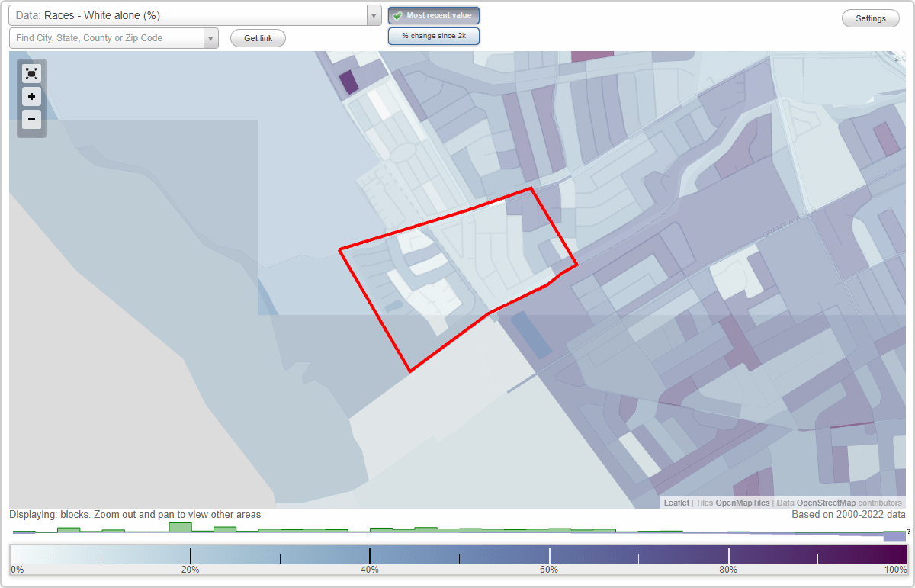Click the city search input field

coord(107,37)
